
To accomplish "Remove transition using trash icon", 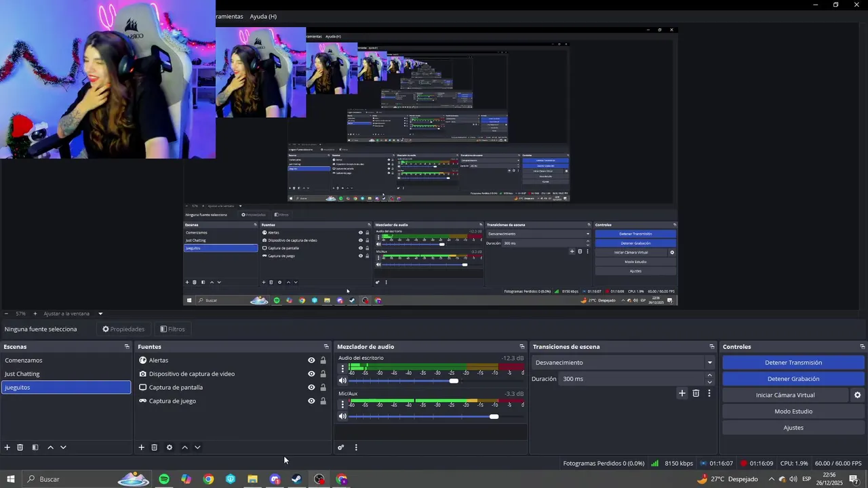I will click(x=696, y=393).
